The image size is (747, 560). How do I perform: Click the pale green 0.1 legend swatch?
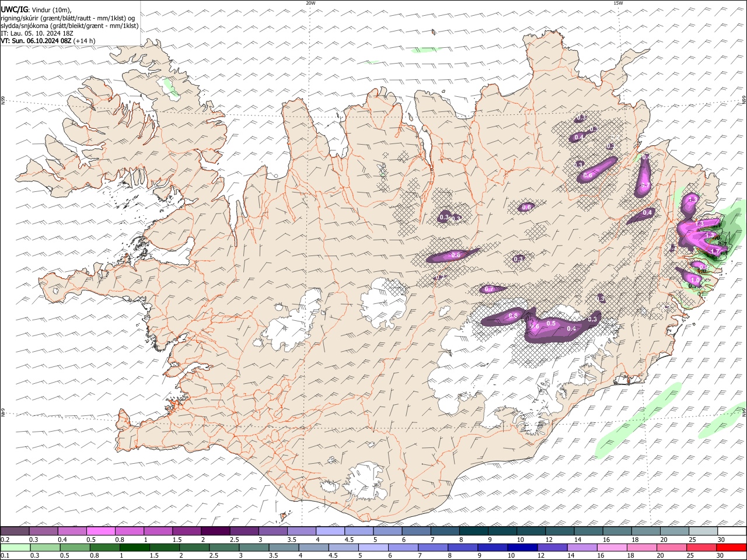tap(16, 548)
